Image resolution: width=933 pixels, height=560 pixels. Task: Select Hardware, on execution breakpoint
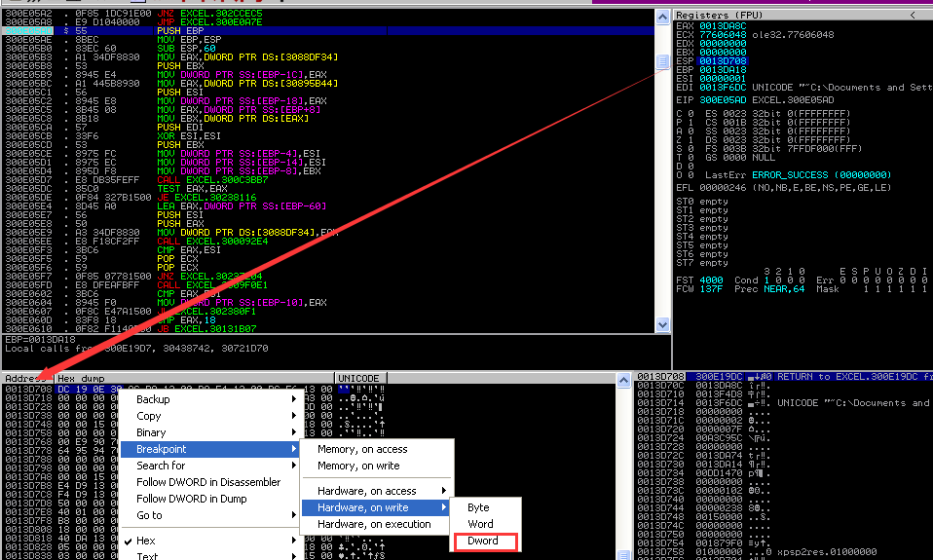click(x=374, y=524)
